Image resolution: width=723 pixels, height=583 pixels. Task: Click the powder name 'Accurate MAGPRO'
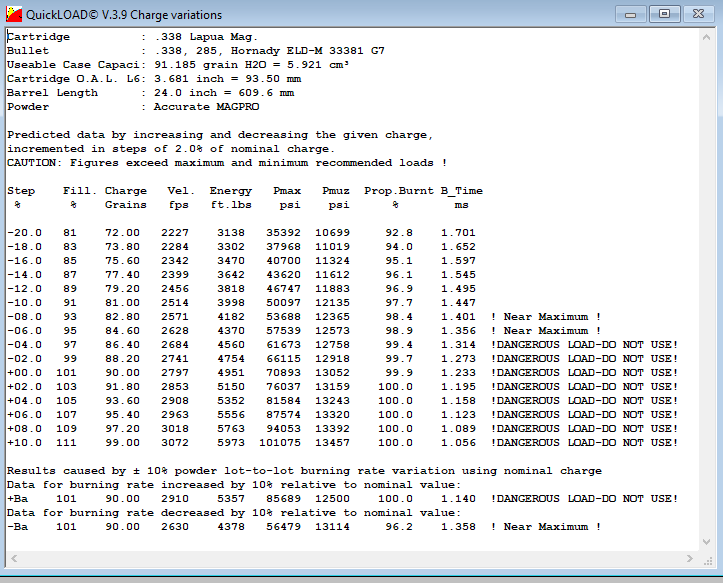pyautogui.click(x=207, y=107)
